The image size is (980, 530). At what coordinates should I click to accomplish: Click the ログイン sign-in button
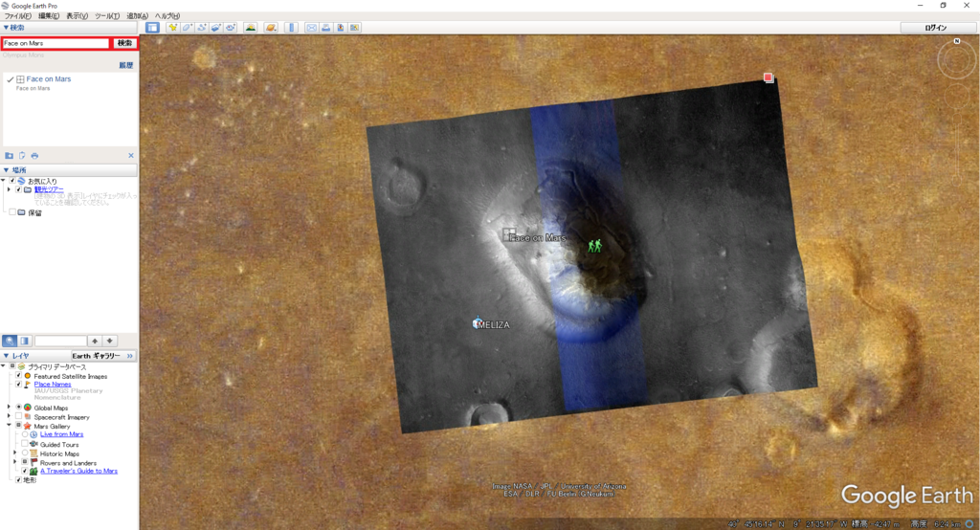click(936, 28)
